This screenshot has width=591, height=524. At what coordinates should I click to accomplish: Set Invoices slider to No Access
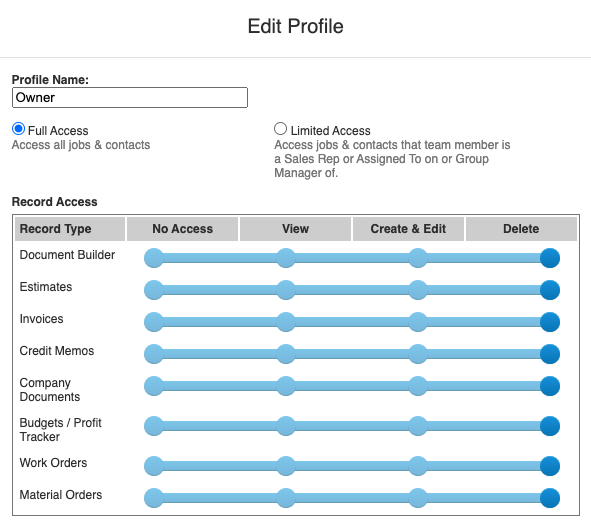coord(154,322)
